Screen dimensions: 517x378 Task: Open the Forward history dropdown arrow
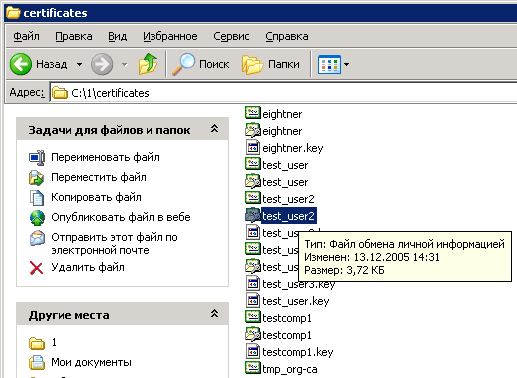pyautogui.click(x=125, y=64)
